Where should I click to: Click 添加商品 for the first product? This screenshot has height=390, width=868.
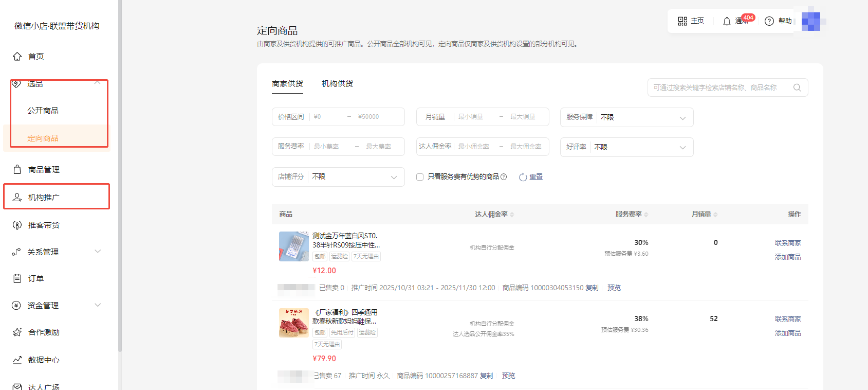[x=787, y=257]
